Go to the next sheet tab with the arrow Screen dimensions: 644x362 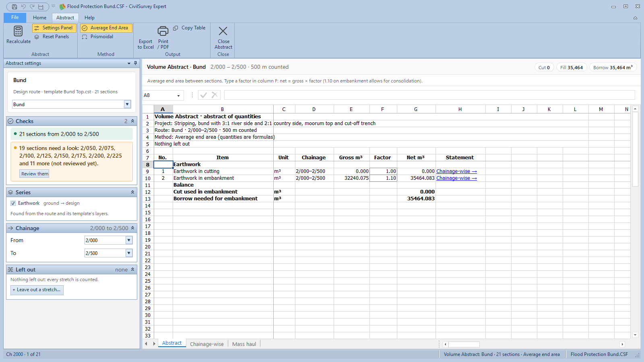[154, 344]
